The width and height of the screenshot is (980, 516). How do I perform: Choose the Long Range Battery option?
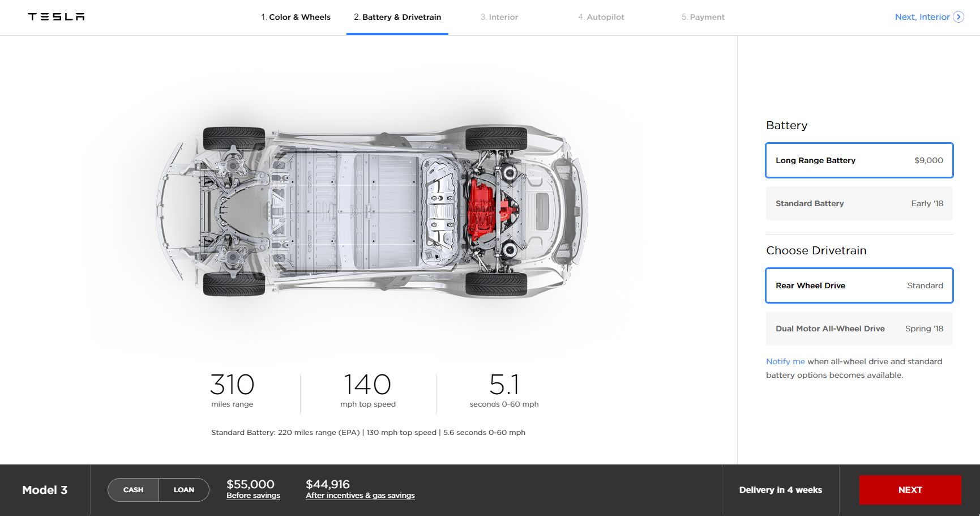click(x=859, y=160)
